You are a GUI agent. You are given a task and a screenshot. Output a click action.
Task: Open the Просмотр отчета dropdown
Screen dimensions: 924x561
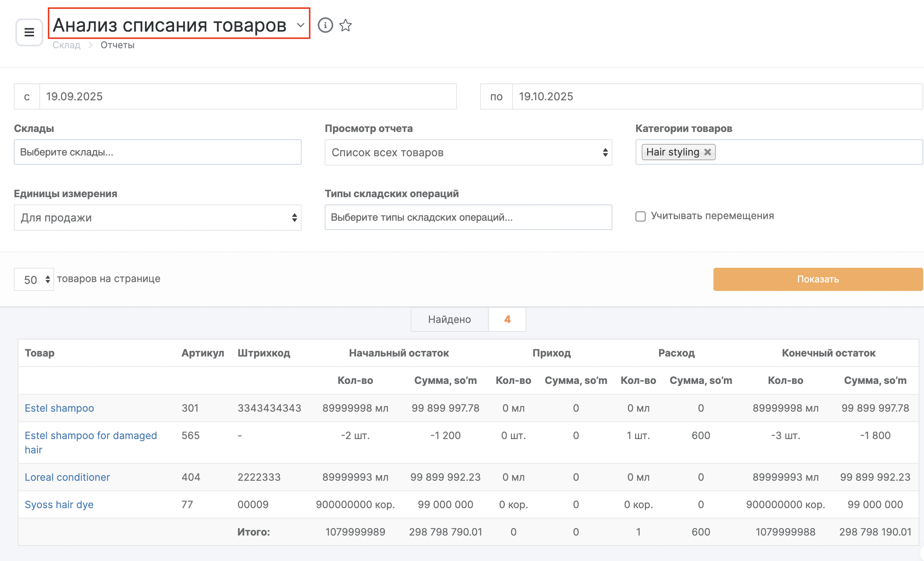468,152
